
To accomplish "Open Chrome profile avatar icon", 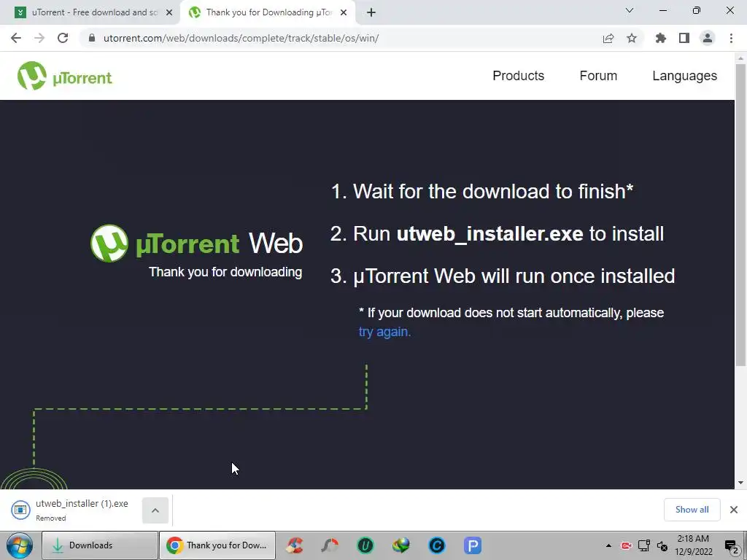I will pos(708,38).
